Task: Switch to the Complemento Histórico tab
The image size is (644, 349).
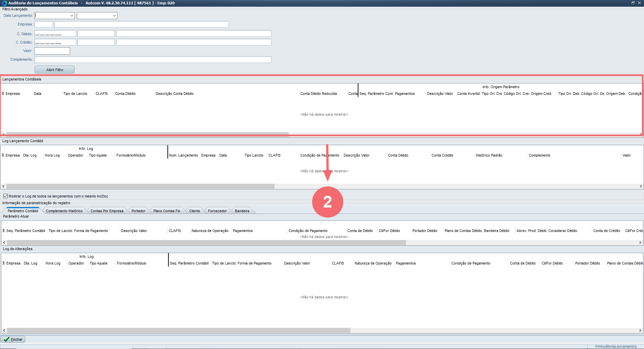Action: pyautogui.click(x=64, y=211)
